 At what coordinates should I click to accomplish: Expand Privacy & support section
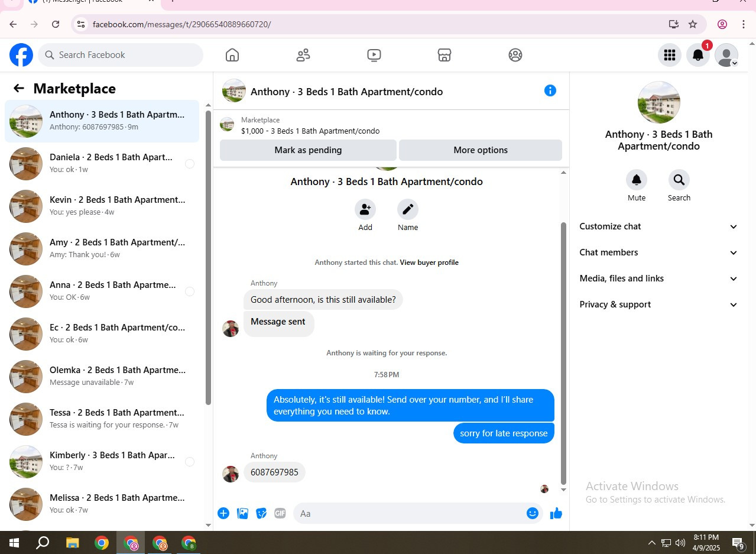(x=658, y=304)
